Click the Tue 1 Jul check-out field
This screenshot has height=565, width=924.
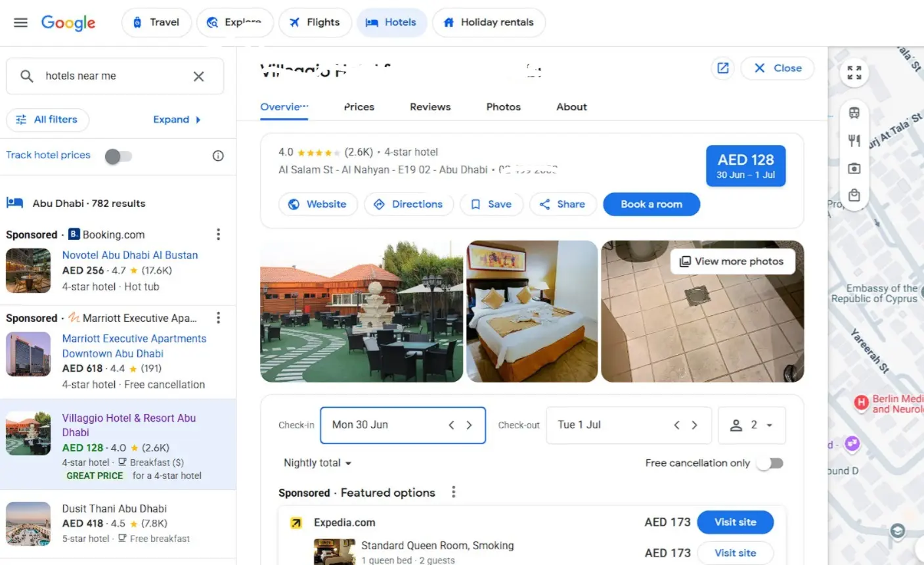[x=628, y=425]
